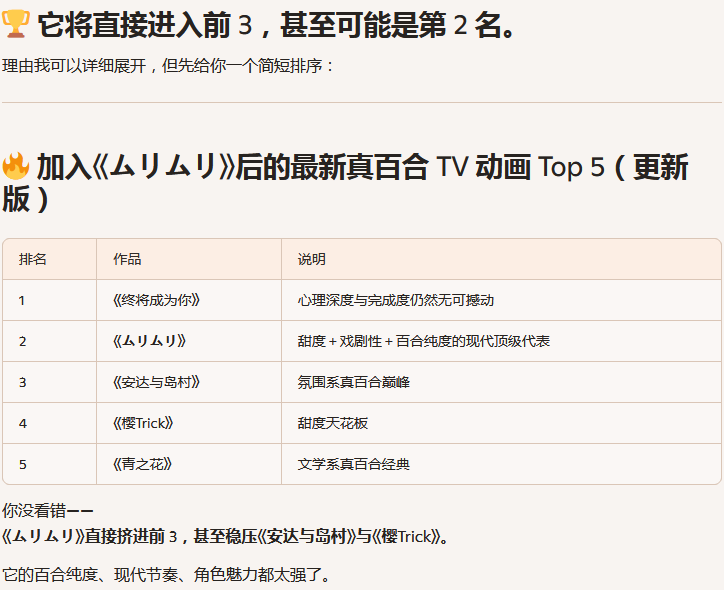Click the 甜度天花板 description cell
724x590 pixels.
332,423
